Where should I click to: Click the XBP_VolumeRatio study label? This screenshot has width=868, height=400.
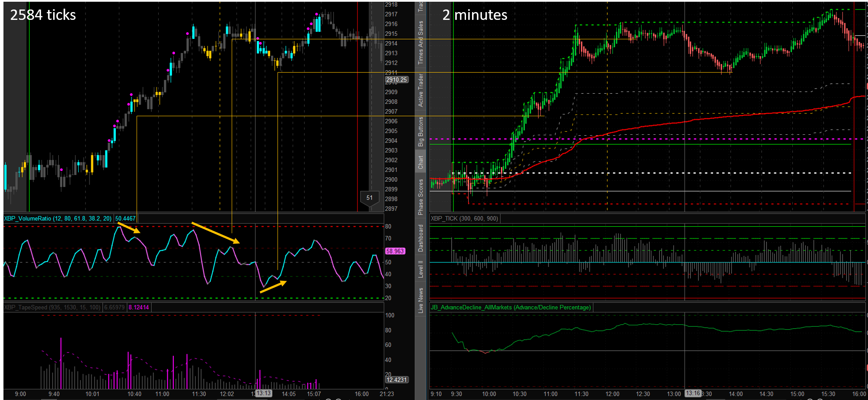57,219
